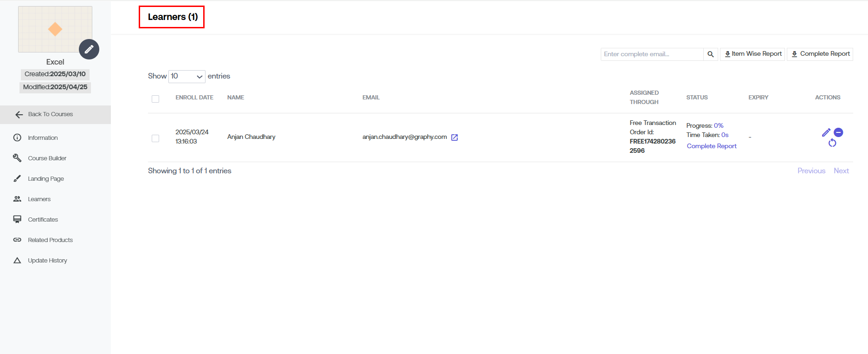Select all learners with header checkbox
The height and width of the screenshot is (354, 868).
pyautogui.click(x=155, y=99)
